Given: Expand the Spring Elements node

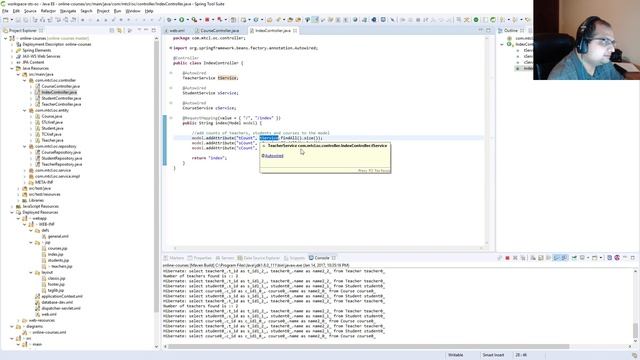Looking at the screenshot, I should pyautogui.click(x=12, y=51).
